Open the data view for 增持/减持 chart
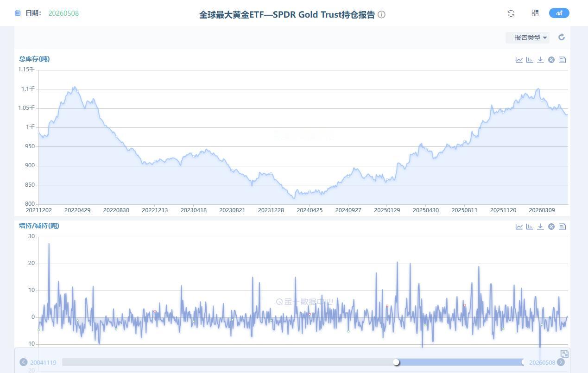588x373 pixels. pyautogui.click(x=562, y=227)
